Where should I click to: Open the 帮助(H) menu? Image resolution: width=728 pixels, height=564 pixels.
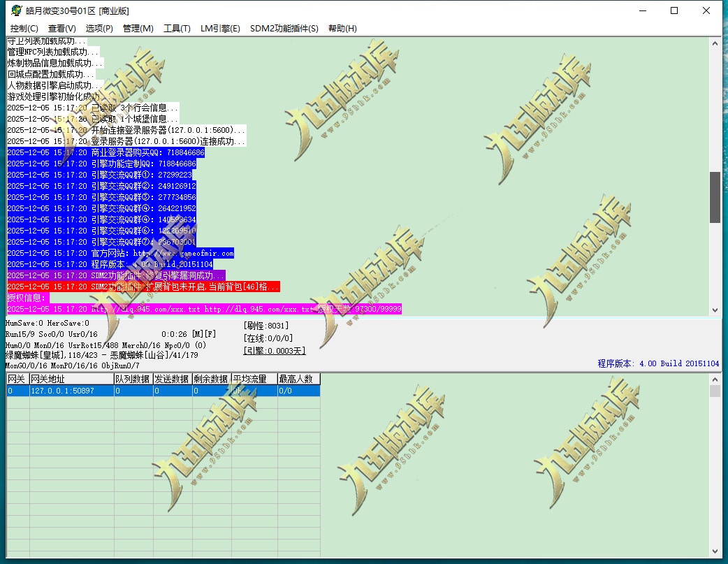coord(342,29)
